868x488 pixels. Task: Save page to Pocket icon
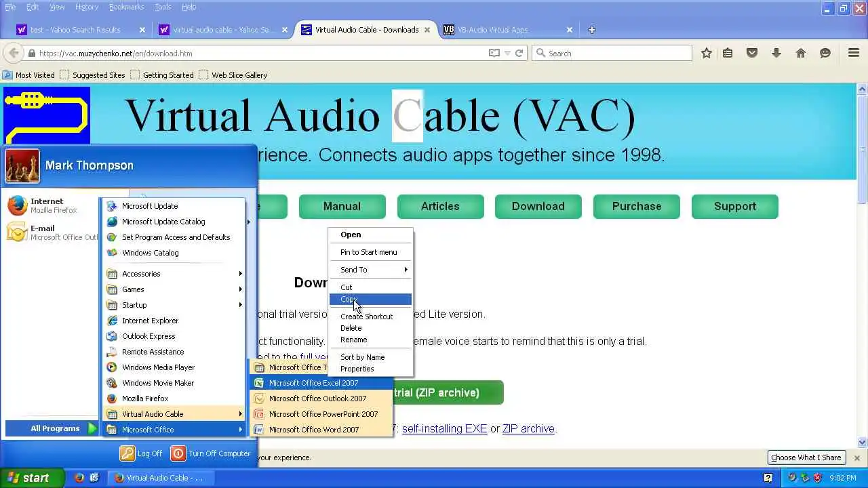pyautogui.click(x=752, y=53)
